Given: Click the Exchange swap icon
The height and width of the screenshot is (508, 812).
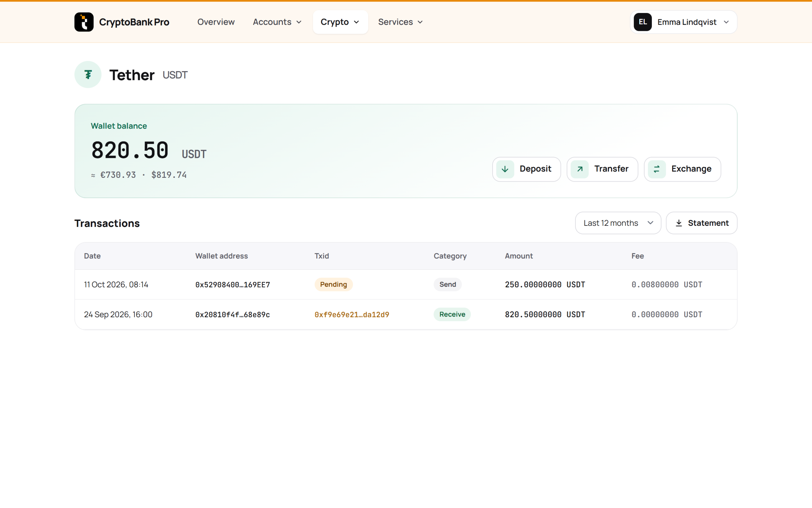Looking at the screenshot, I should click(657, 169).
